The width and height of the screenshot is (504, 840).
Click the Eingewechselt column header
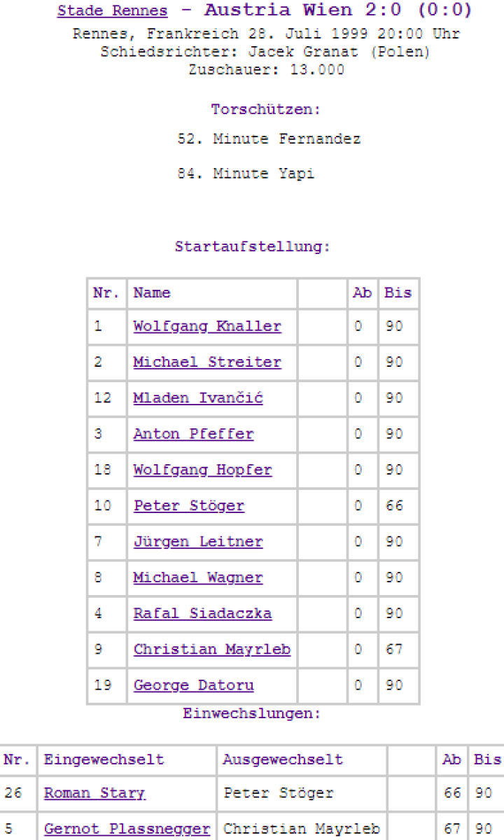coord(104,760)
